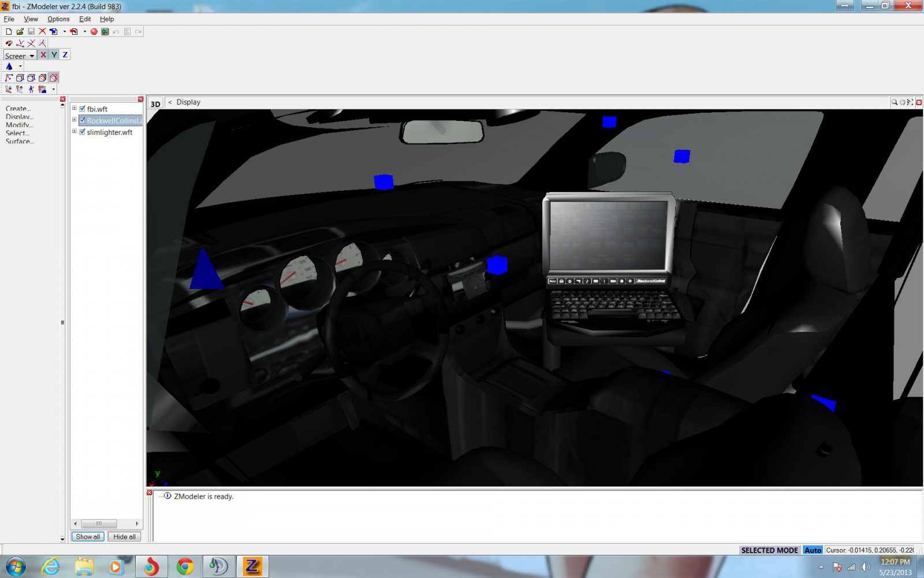Expand the slimlighter.wft tree node
Screen dimensions: 924x578
[x=74, y=131]
